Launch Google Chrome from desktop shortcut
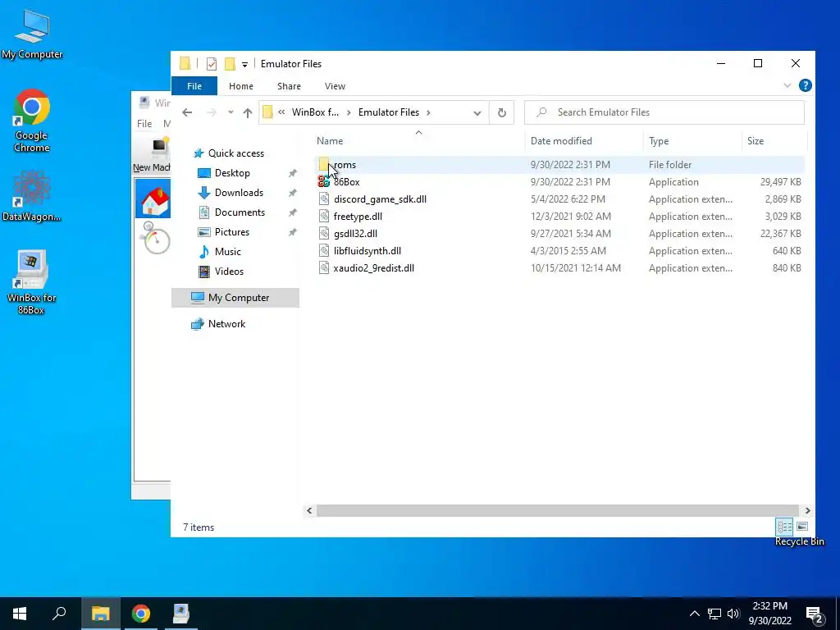840x630 pixels. point(32,121)
